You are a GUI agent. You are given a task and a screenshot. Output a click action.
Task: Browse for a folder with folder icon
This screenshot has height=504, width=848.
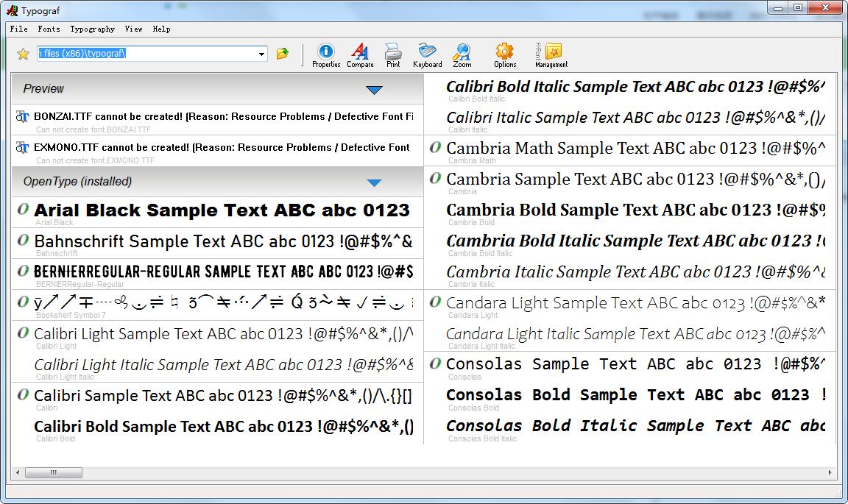point(283,54)
